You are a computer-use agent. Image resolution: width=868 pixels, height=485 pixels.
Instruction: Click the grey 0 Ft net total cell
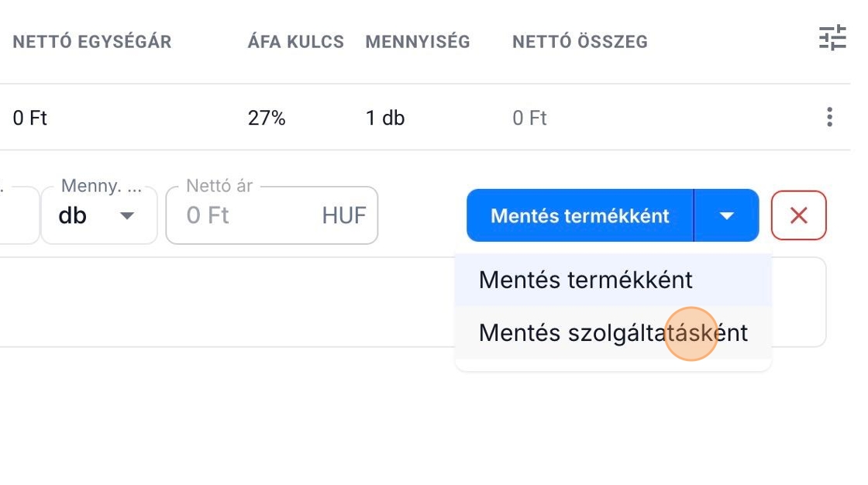click(529, 119)
